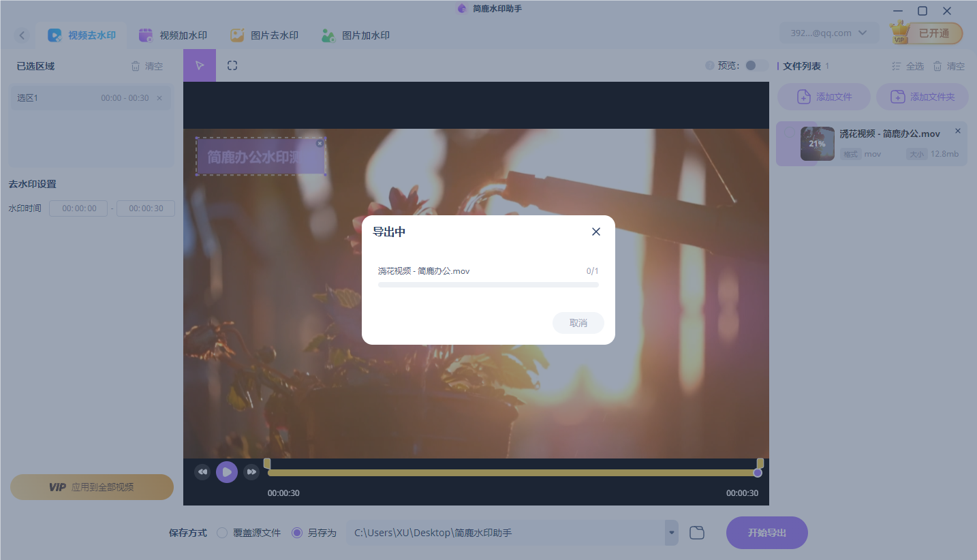Cancel the export via the 取消 button
This screenshot has width=977, height=560.
578,323
